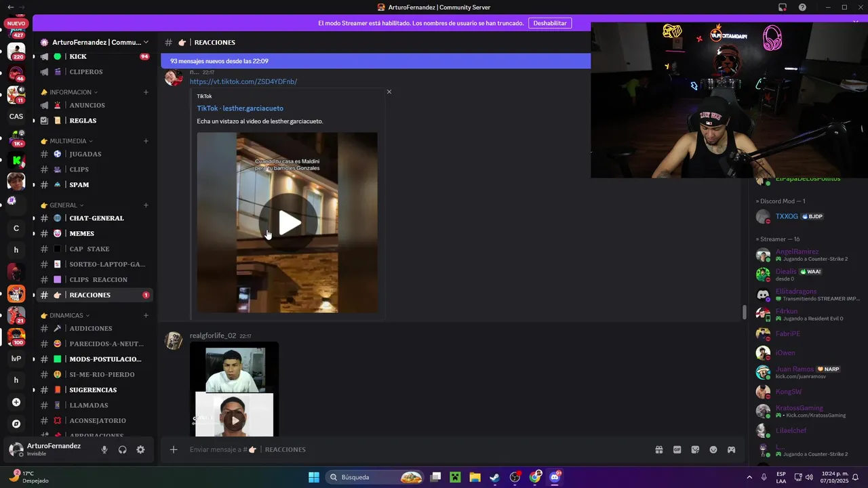Open Windows Start menu
Screen dimensions: 868x488
(x=314, y=477)
